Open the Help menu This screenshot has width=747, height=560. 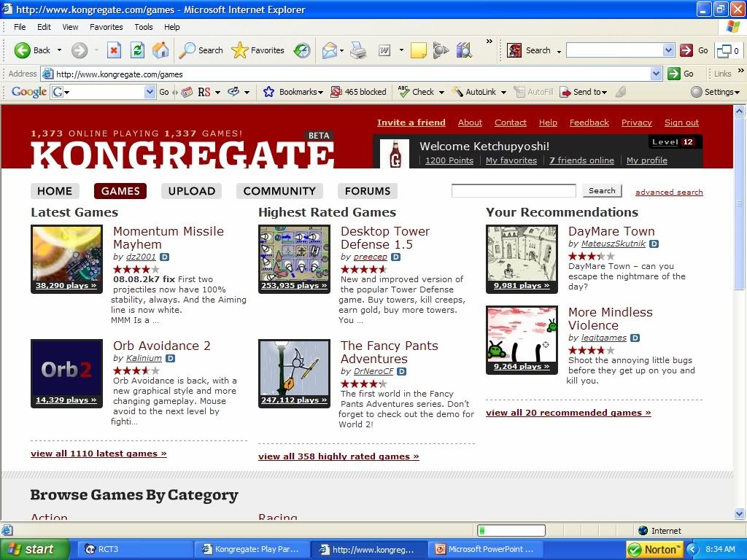click(x=172, y=27)
